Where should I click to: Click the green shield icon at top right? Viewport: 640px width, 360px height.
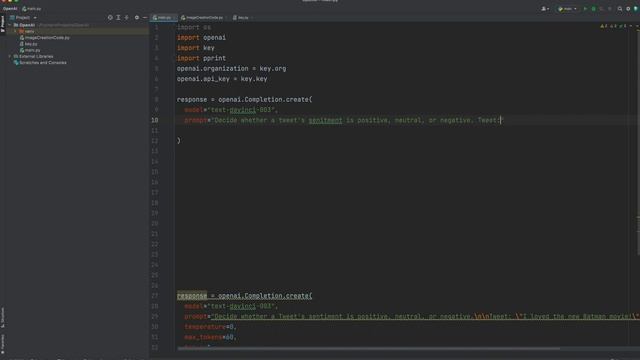tap(636, 9)
